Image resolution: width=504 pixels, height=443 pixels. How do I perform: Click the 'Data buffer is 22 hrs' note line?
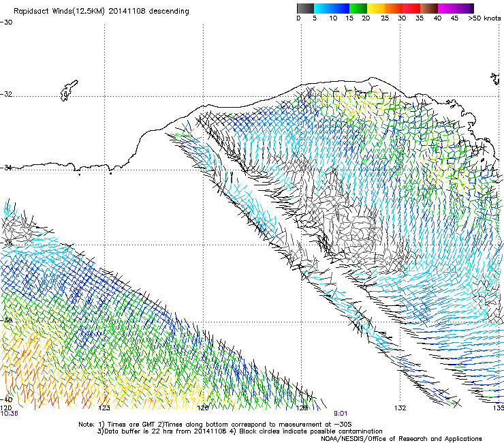(240, 431)
